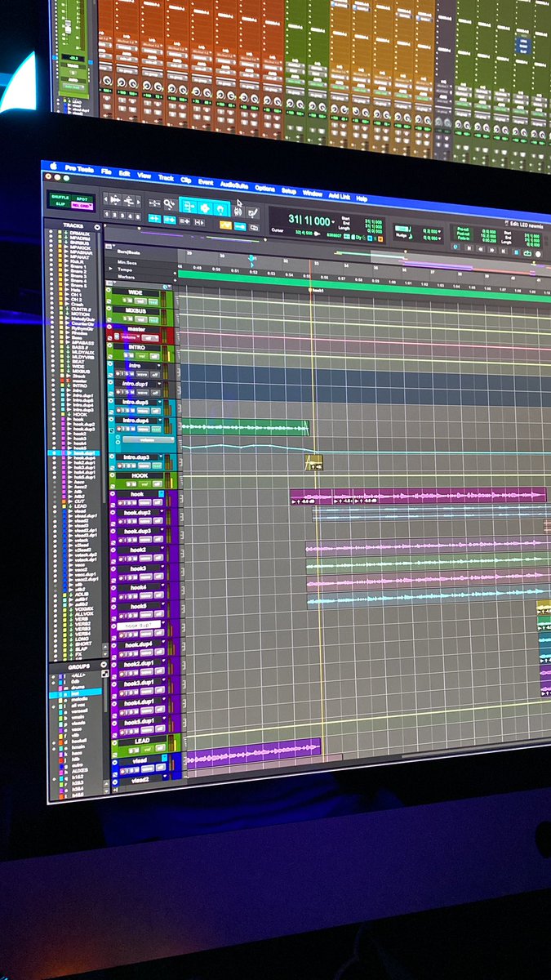
Task: Open the Apple menu
Action: click(x=53, y=166)
